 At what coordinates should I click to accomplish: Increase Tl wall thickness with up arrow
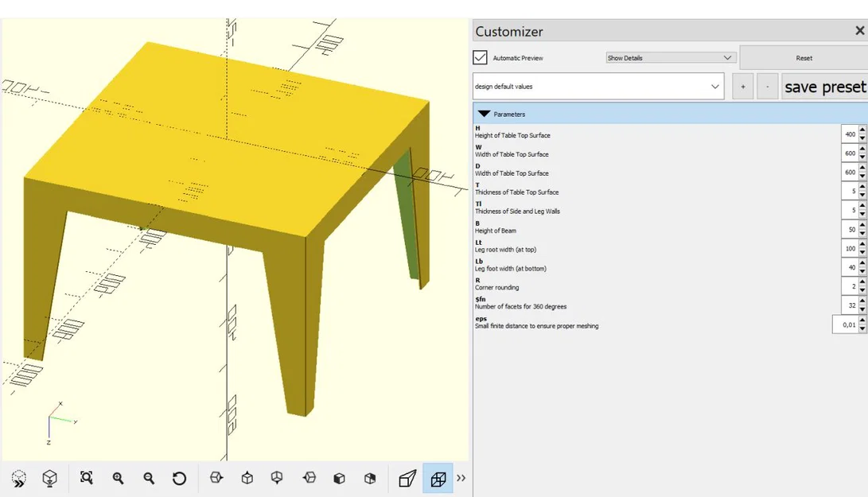click(862, 207)
